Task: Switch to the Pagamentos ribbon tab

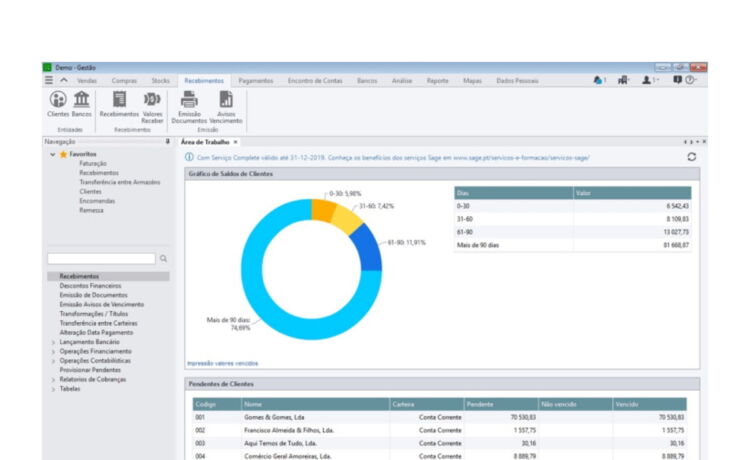Action: coord(257,80)
